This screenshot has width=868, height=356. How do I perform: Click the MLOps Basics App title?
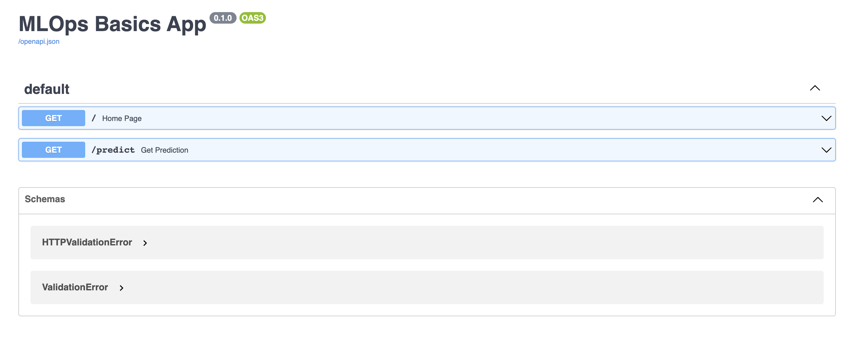[x=112, y=24]
